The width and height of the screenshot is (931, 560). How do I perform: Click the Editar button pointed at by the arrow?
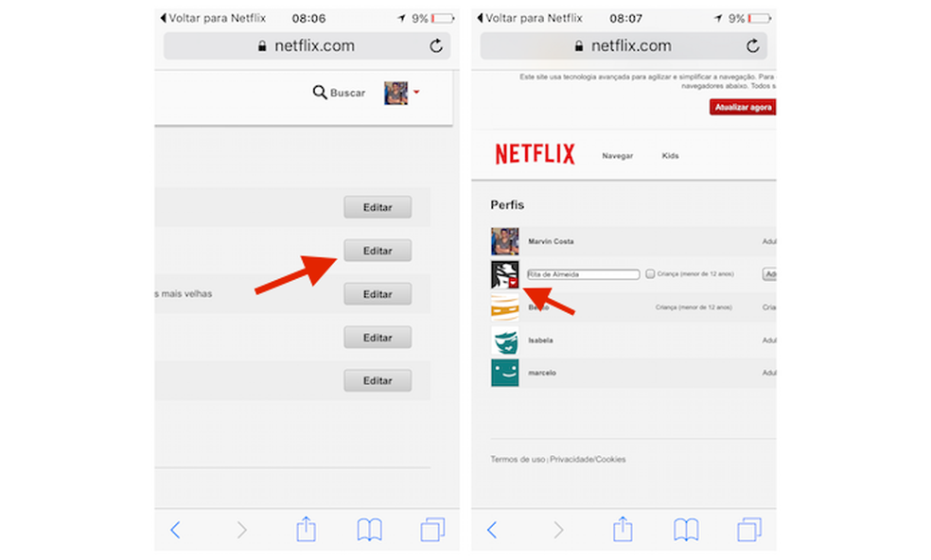click(x=377, y=250)
